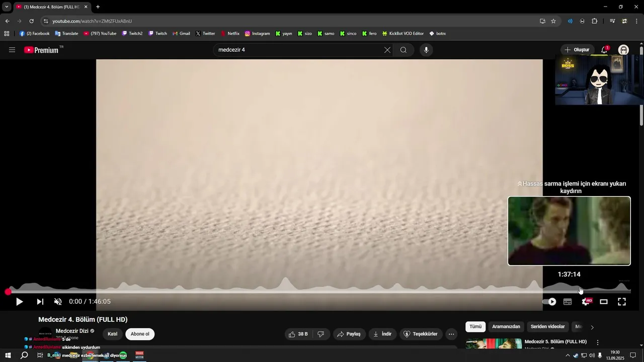Select the Tümü filter chip
644x362 pixels.
click(475, 327)
